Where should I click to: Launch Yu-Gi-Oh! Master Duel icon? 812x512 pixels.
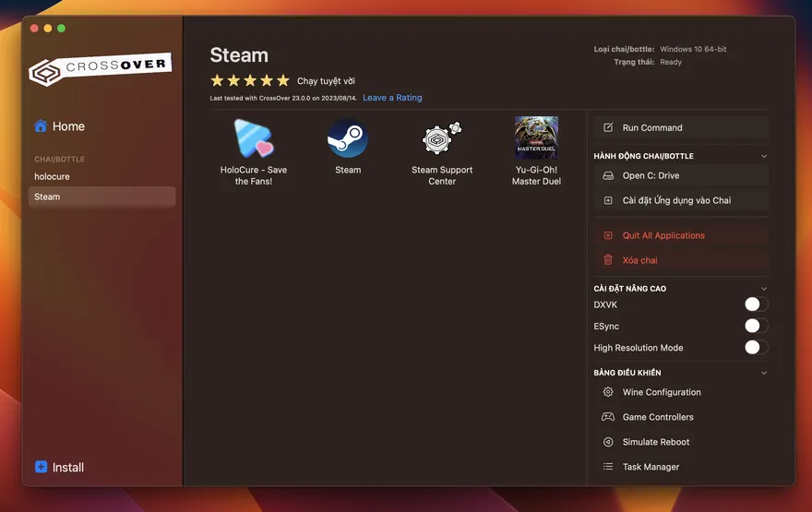(x=536, y=138)
